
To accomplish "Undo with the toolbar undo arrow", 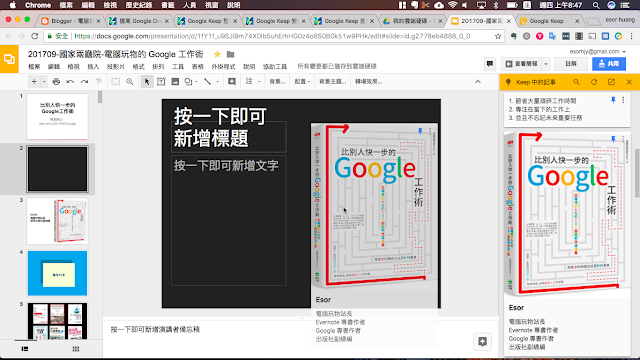I will coord(70,82).
